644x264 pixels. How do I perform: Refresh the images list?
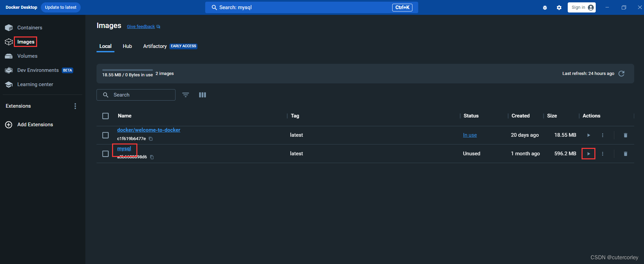click(x=621, y=74)
